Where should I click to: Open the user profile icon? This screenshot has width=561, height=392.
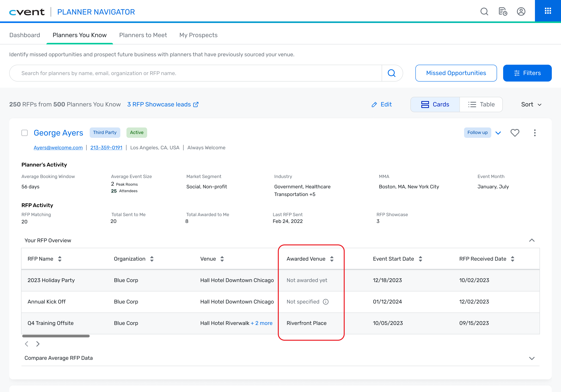(x=521, y=11)
